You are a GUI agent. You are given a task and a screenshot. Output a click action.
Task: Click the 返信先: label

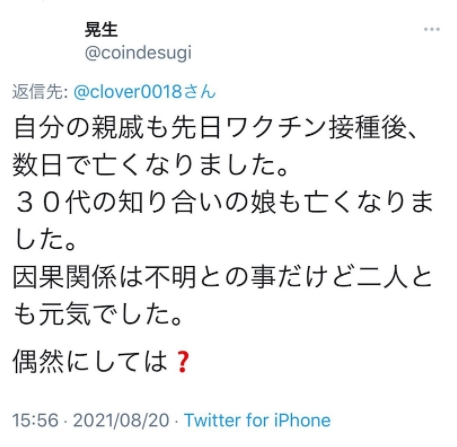[x=40, y=92]
